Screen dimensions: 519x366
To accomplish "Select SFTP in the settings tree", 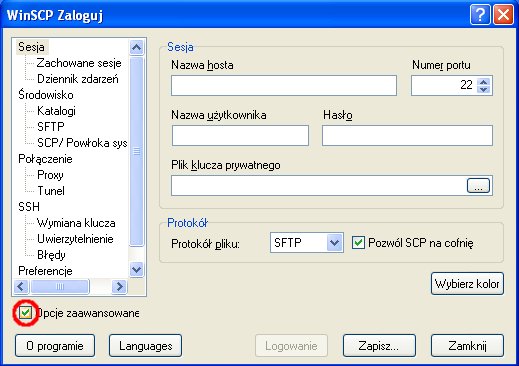I will [x=51, y=127].
